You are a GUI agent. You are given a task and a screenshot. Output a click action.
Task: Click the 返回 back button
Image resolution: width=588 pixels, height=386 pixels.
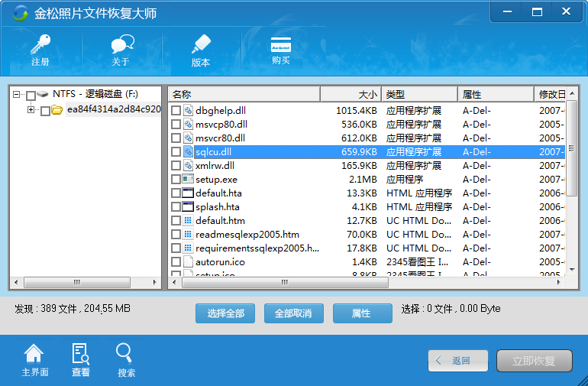coord(458,361)
